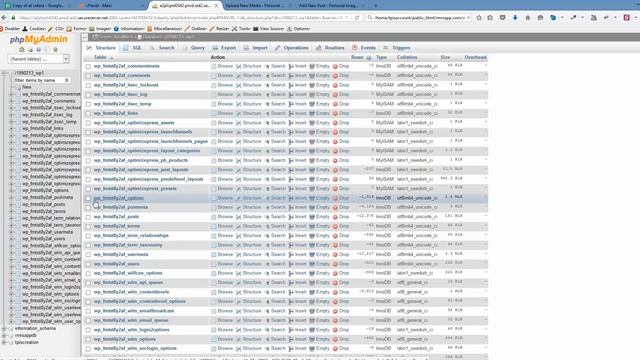Go back with the browser back arrow

[x=4, y=18]
